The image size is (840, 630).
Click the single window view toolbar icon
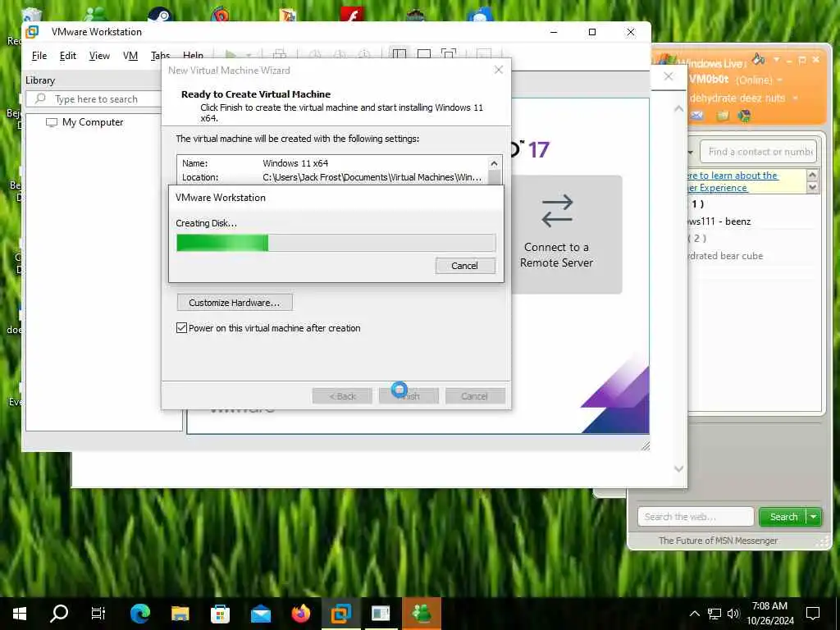(424, 54)
